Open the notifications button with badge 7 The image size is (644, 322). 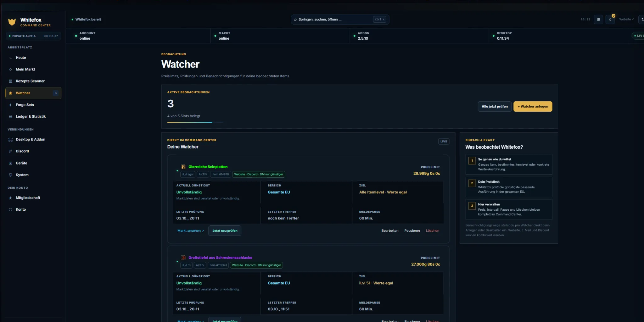[x=610, y=19]
